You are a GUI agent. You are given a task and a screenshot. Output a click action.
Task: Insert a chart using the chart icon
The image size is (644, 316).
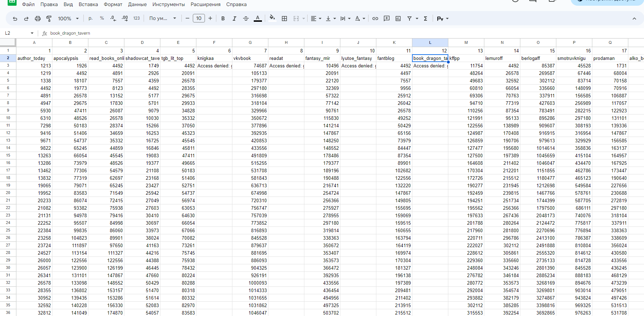(x=398, y=19)
